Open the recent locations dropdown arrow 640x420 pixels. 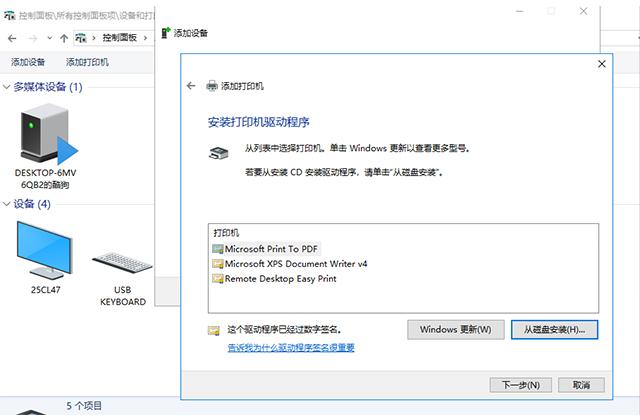click(x=49, y=38)
